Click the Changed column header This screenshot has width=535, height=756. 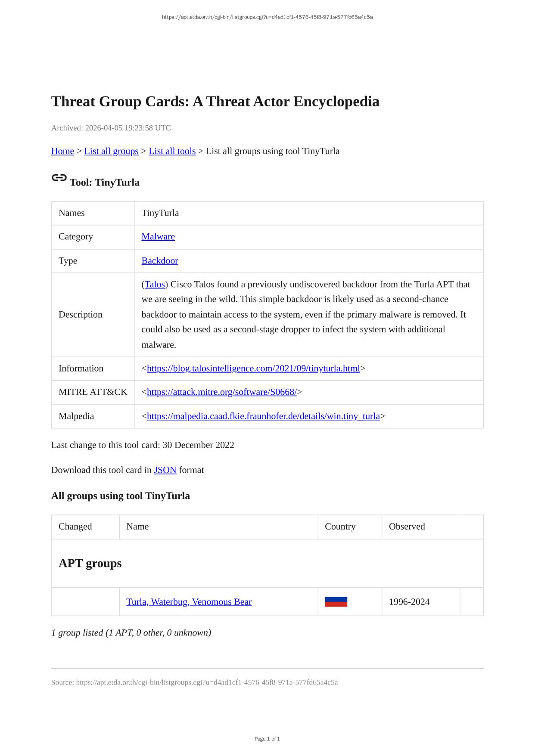75,527
